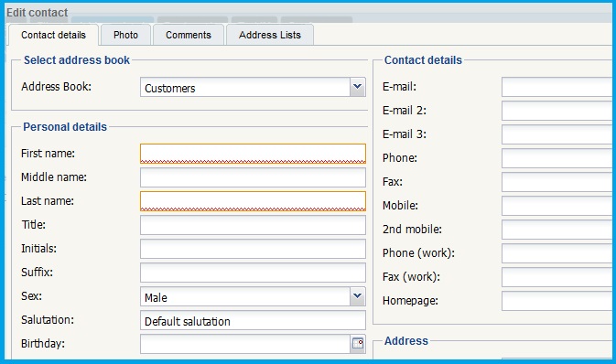Viewport: 616px width, 364px height.
Task: Edit the Default salutation field
Action: [253, 320]
